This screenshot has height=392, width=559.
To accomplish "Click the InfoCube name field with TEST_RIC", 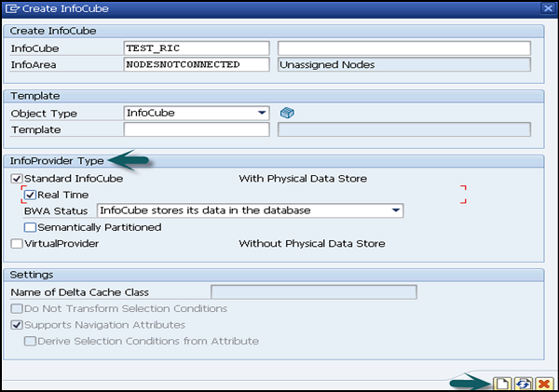I will tap(196, 47).
